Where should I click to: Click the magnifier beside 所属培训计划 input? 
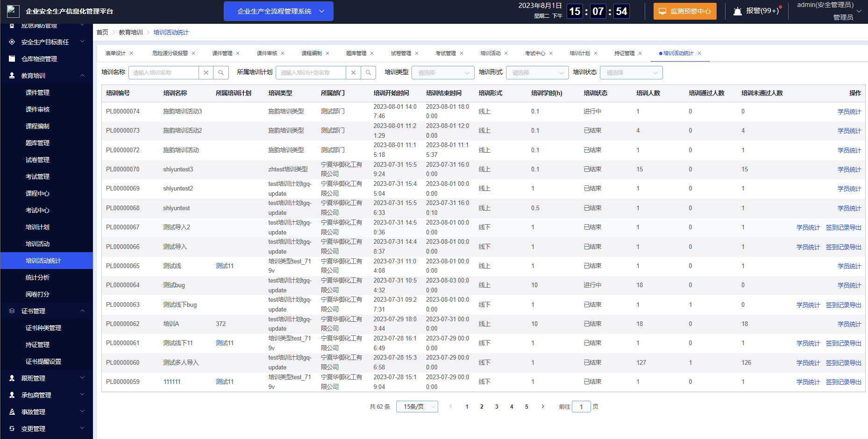pos(368,73)
